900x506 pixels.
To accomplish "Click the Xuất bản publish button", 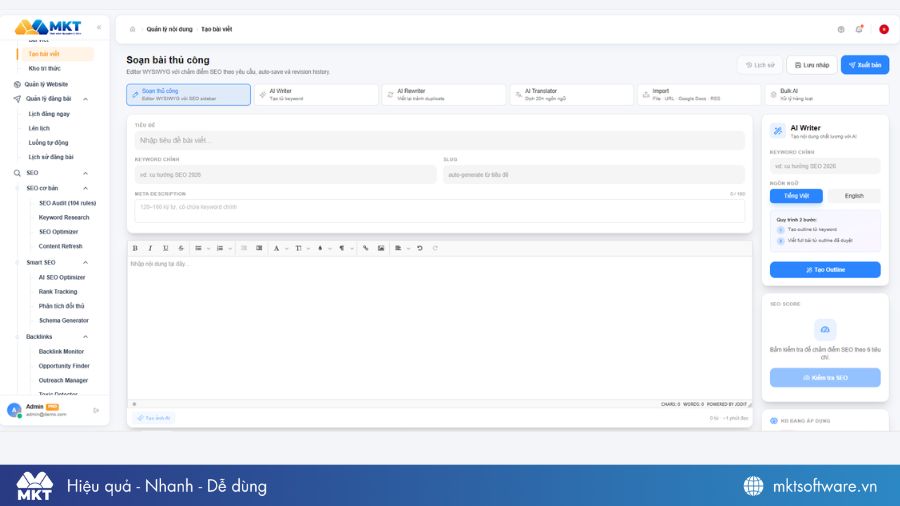I will pos(865,65).
